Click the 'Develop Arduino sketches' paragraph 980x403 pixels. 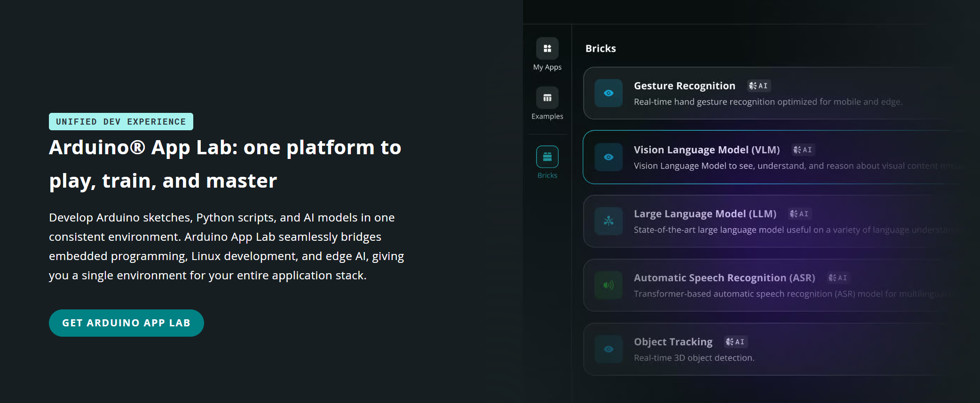[227, 246]
